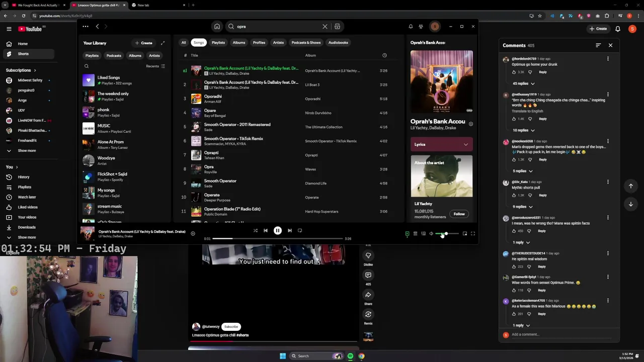
Task: Go to Spotify Home icon
Action: click(217, 27)
